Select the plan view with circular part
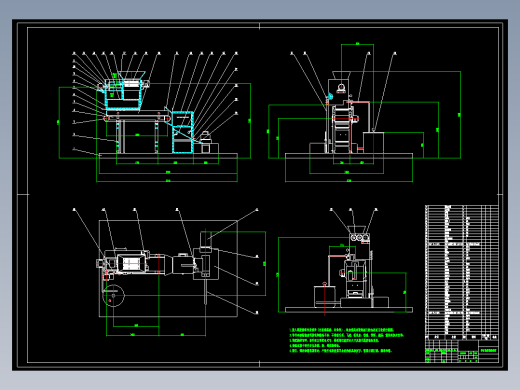This screenshot has height=390, width=520. click(x=169, y=272)
